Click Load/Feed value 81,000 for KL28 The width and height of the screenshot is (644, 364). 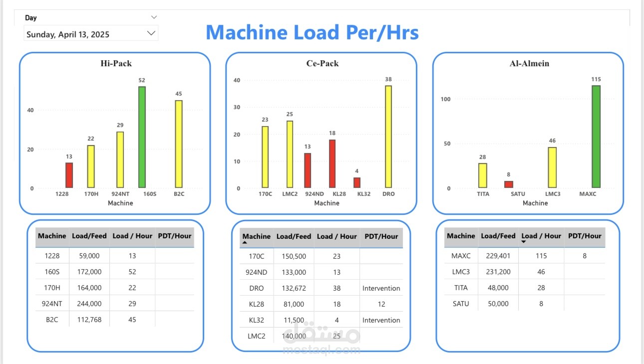294,304
